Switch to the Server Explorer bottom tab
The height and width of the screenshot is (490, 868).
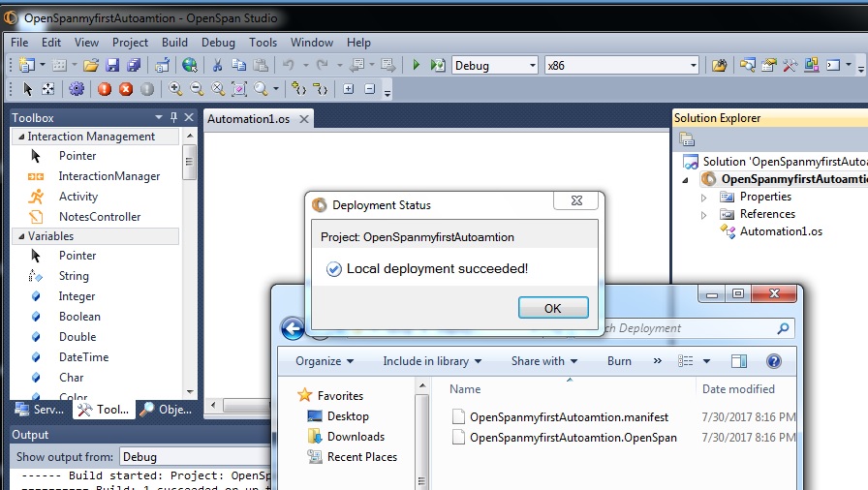[x=40, y=410]
